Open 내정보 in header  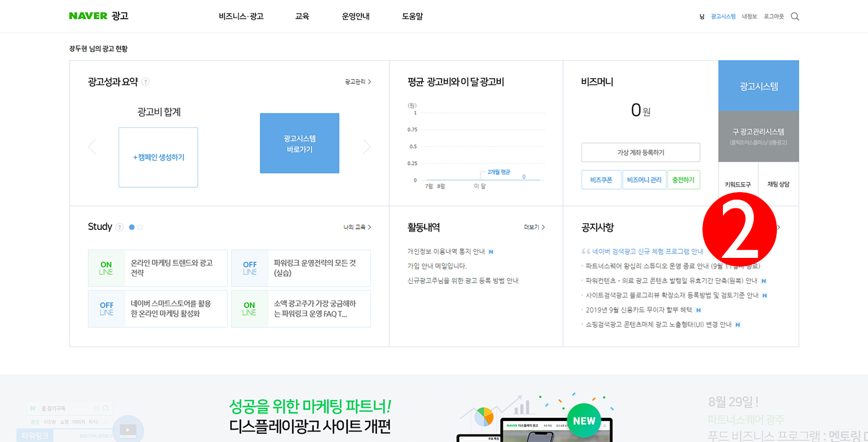(750, 17)
